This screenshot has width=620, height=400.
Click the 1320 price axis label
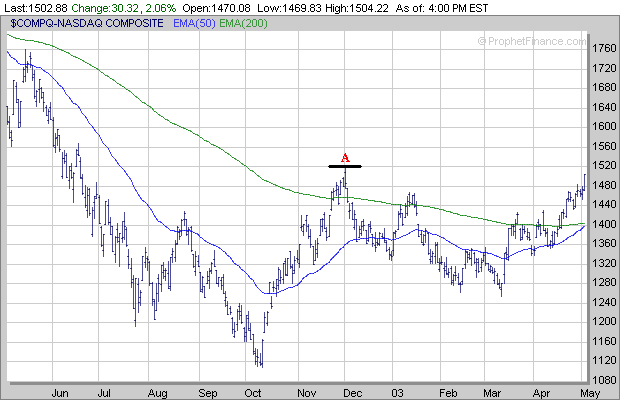604,263
